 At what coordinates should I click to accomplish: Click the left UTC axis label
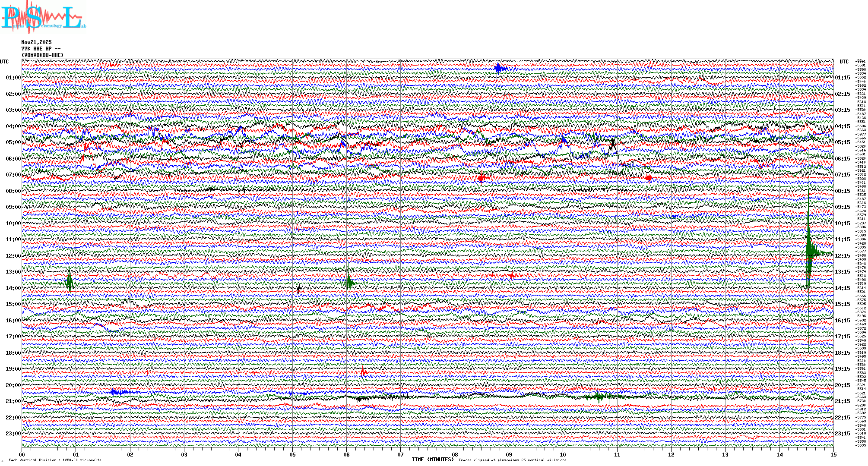tap(4, 62)
